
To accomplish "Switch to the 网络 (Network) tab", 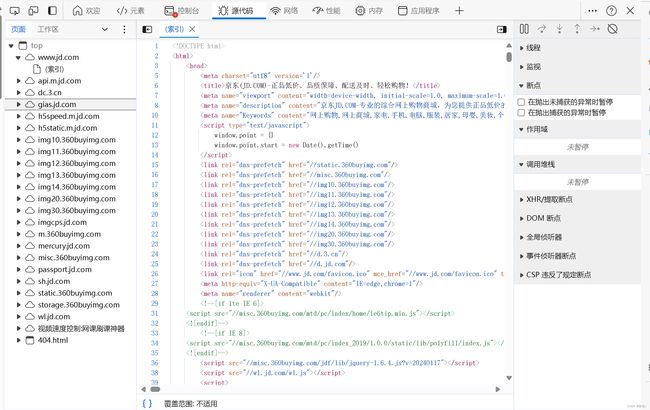I will point(284,11).
